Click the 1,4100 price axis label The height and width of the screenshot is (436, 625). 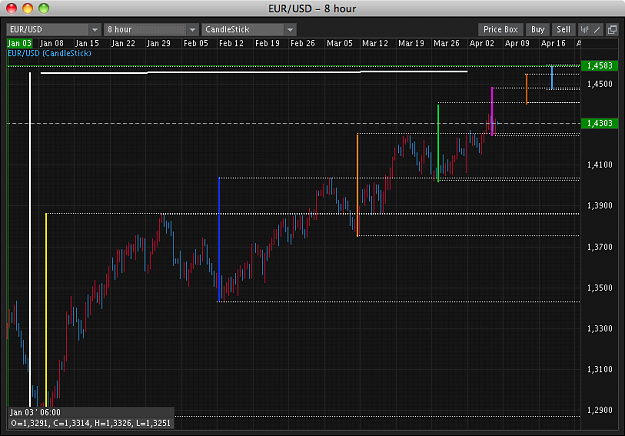[x=599, y=165]
